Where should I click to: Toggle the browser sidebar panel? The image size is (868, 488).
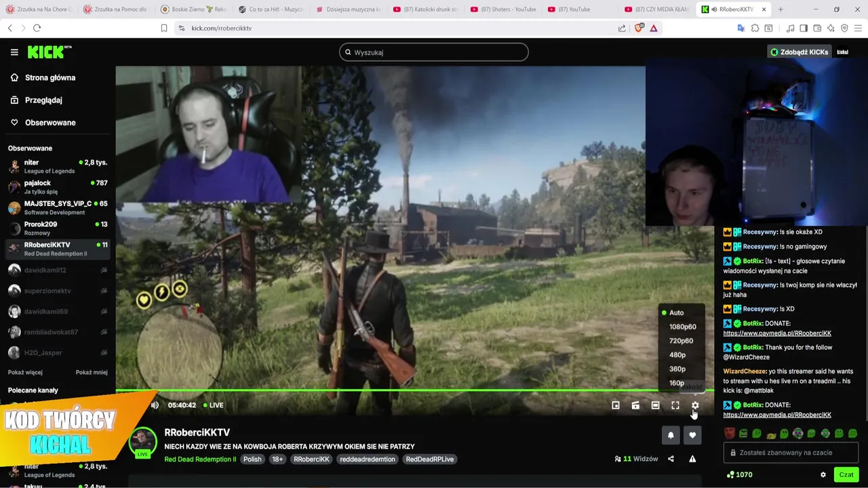804,28
